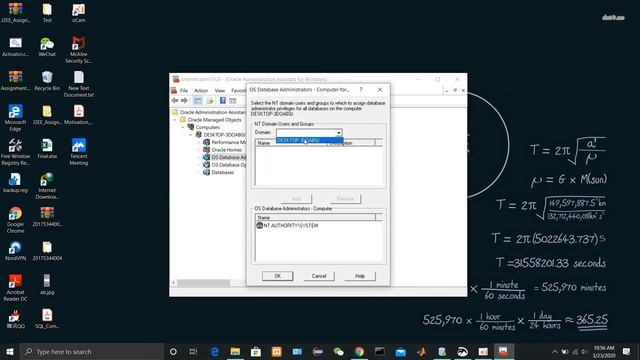Expand the Databases tree node
Screen dimensions: 640x360
(199, 173)
